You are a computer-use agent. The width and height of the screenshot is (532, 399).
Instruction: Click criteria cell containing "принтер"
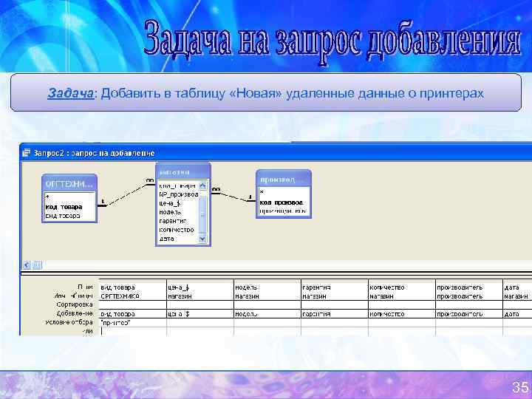133,323
